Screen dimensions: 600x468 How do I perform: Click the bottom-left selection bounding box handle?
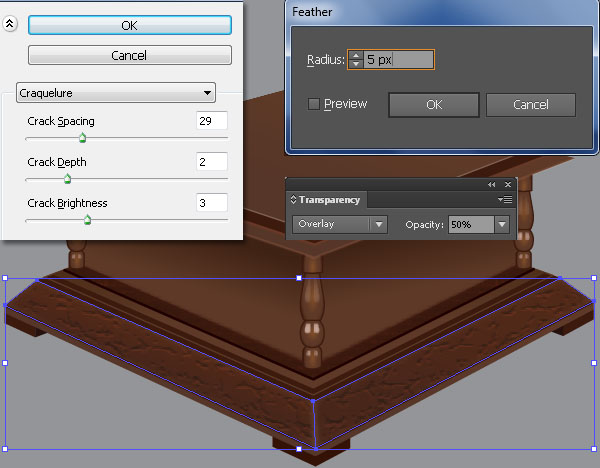pos(5,449)
